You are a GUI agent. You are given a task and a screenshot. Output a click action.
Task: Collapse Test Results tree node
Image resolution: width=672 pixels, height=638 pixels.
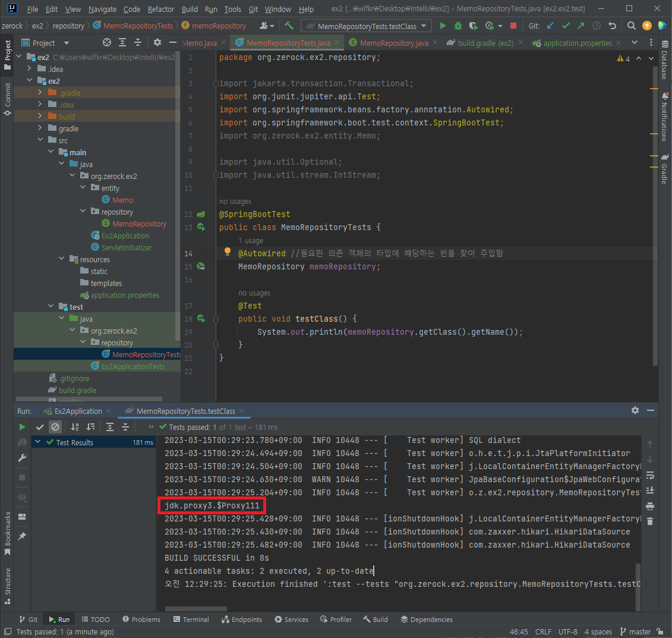point(37,442)
